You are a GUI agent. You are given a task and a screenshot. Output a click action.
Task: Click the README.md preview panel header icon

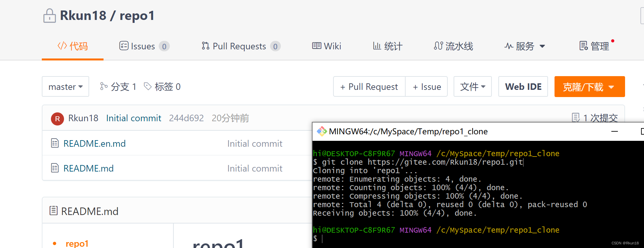[54, 211]
